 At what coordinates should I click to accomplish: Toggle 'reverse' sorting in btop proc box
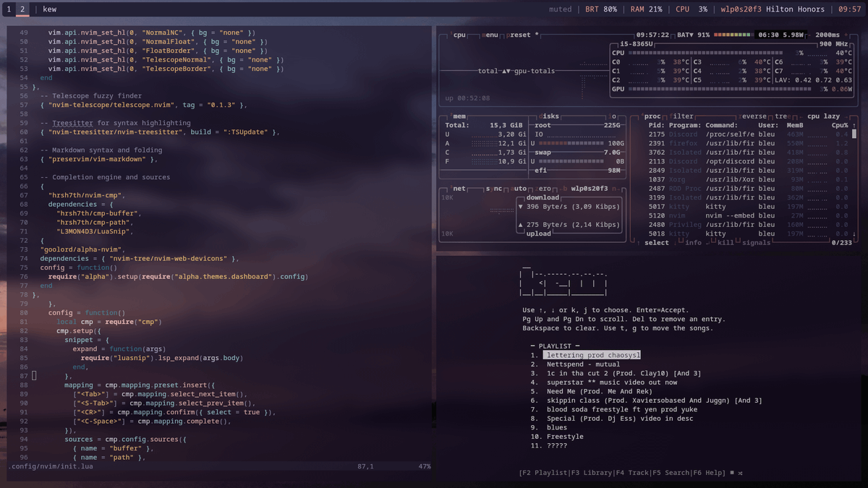point(752,116)
